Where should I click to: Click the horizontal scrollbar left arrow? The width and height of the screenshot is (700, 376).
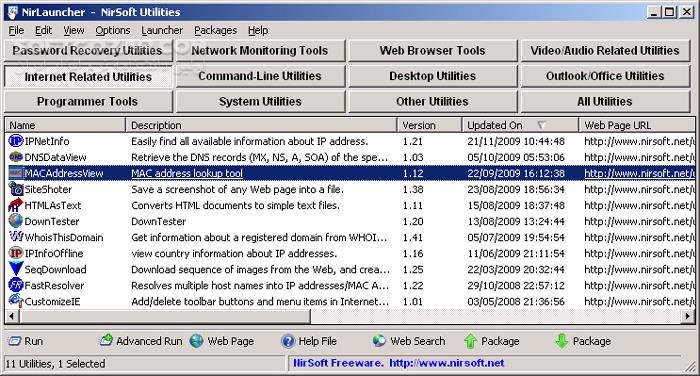pyautogui.click(x=12, y=316)
